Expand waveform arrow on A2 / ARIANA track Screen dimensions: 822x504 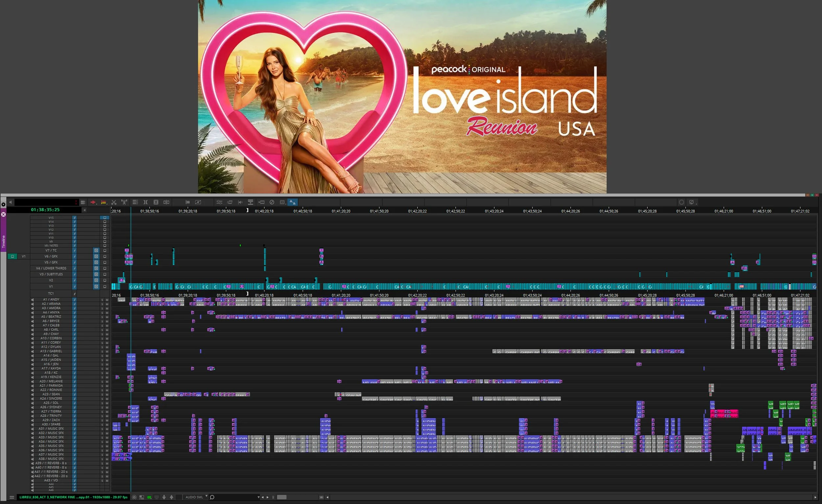32,304
